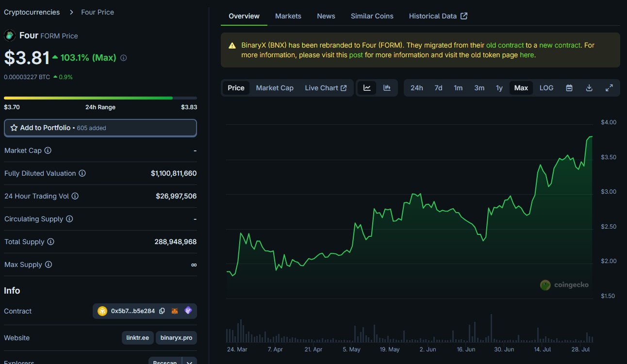
Task: Click the 24h Range progress bar
Action: (100, 98)
